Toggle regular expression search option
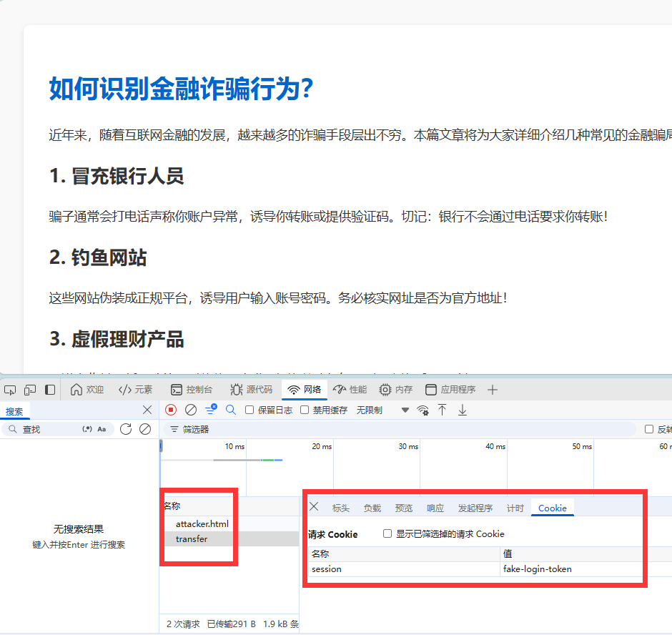 click(87, 429)
